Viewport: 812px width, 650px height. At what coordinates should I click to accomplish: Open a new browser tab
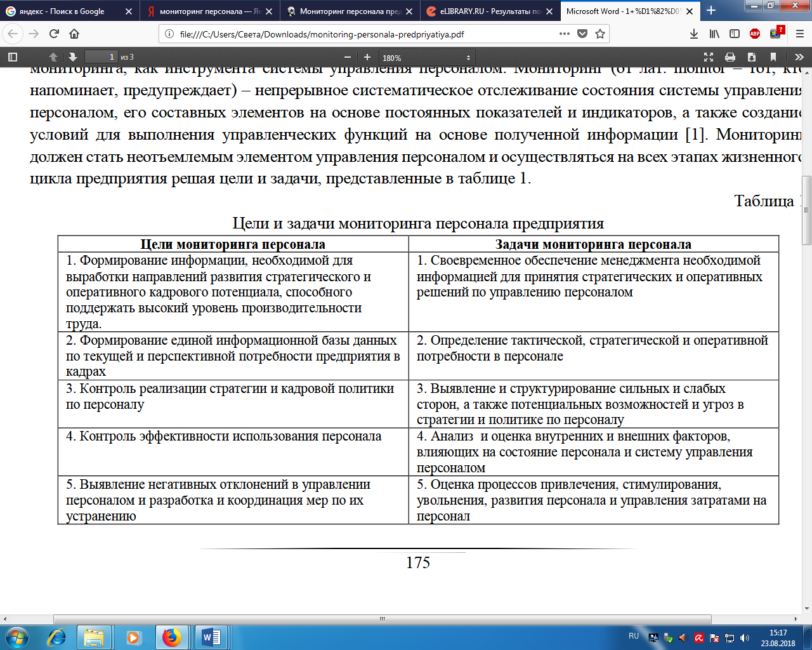711,11
